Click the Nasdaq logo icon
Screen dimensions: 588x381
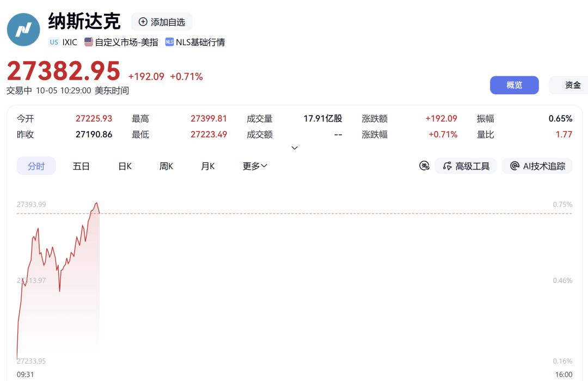[x=23, y=29]
